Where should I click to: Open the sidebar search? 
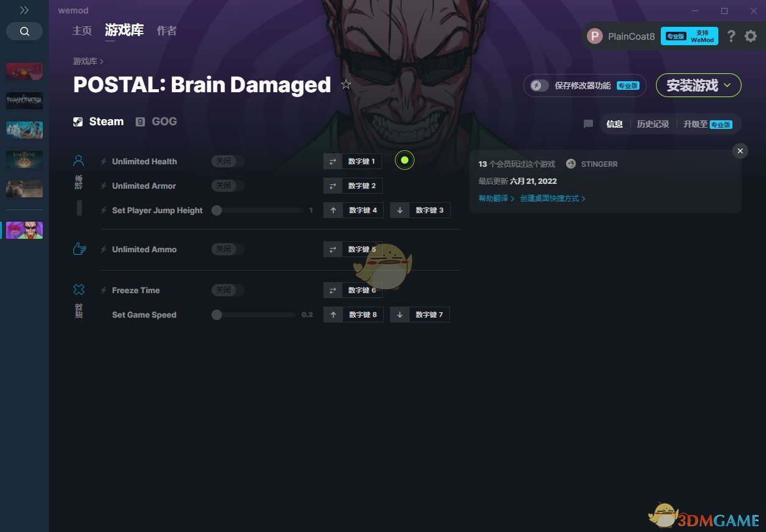24,31
